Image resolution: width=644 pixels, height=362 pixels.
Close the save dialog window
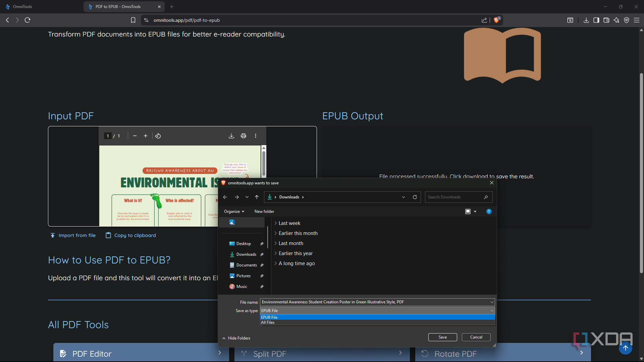coord(492,183)
